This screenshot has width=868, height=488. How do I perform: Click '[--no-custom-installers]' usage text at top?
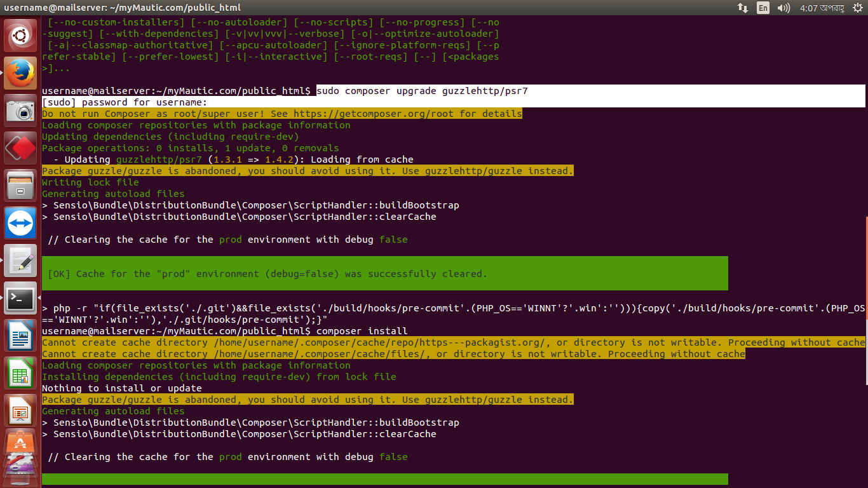coord(116,22)
